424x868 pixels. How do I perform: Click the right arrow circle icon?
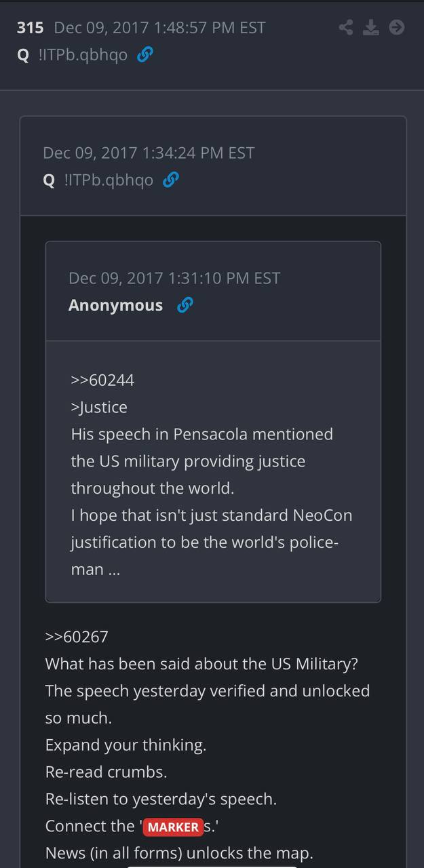tap(397, 27)
